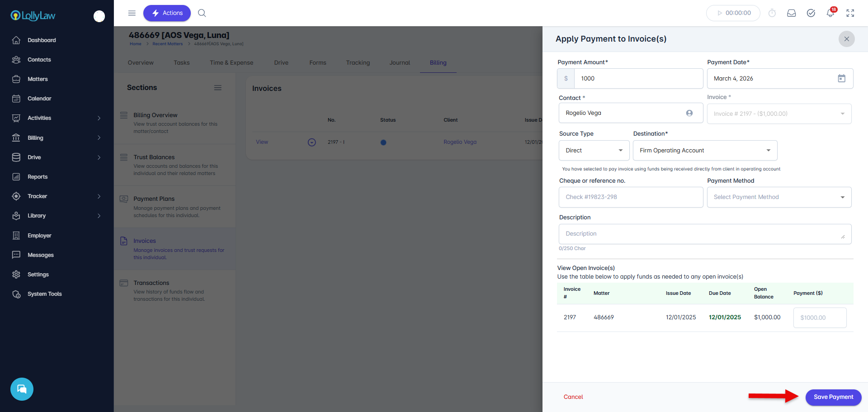Open the Invoice # 2197 dropdown

(x=779, y=114)
